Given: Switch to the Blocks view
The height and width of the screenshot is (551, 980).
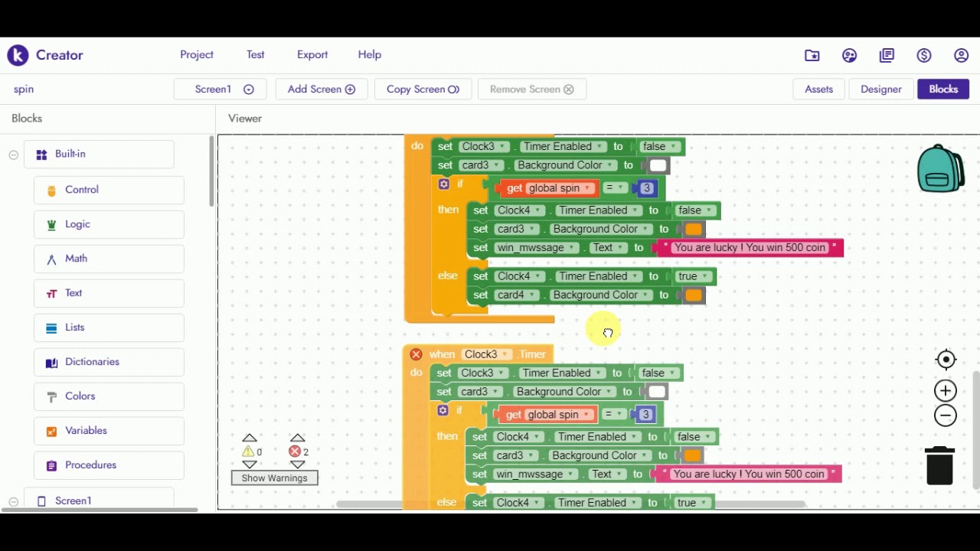Looking at the screenshot, I should 943,90.
